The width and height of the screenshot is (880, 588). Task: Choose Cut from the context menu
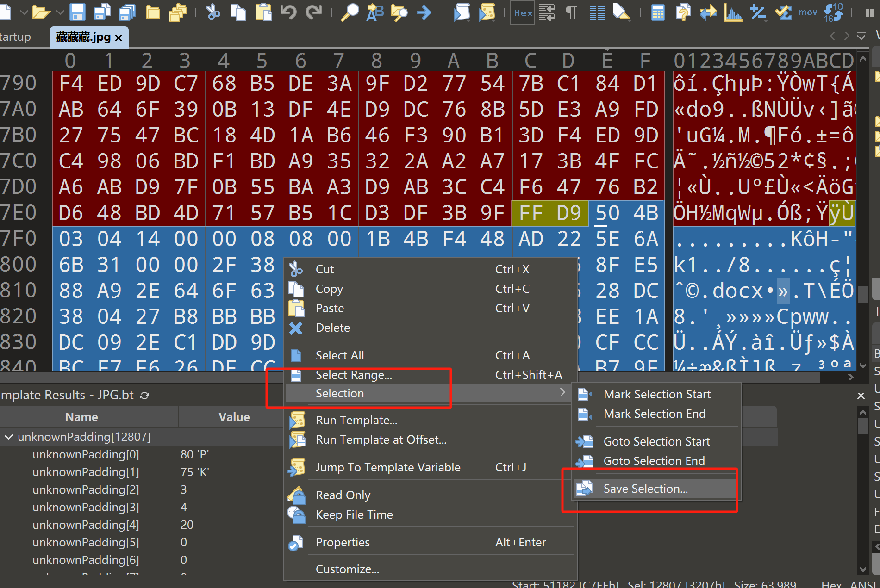(431, 269)
